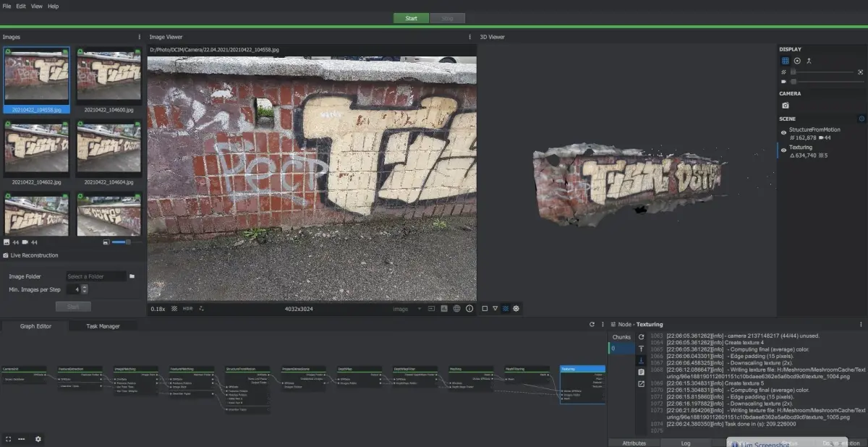This screenshot has width=868, height=447.
Task: Select chunk 0 in the Chunks list
Action: point(622,349)
